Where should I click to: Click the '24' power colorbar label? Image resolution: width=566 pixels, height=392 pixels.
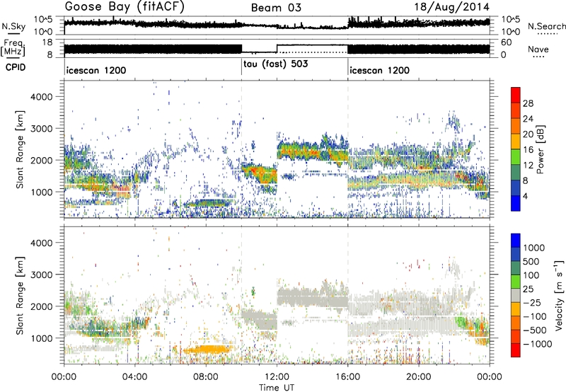point(528,119)
